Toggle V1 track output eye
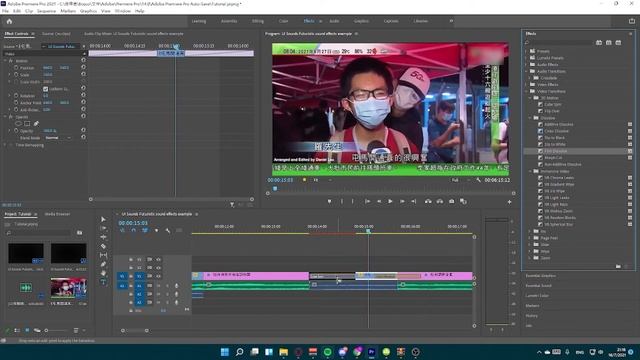 [158, 276]
